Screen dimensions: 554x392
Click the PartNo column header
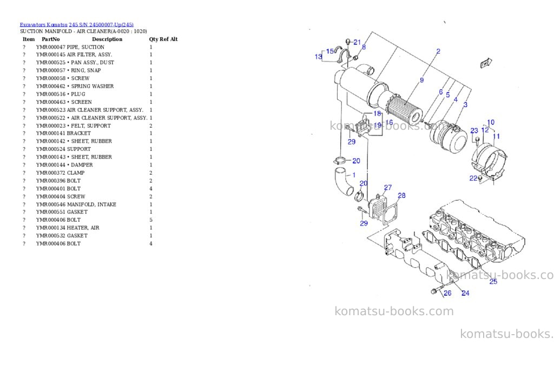tap(51, 39)
